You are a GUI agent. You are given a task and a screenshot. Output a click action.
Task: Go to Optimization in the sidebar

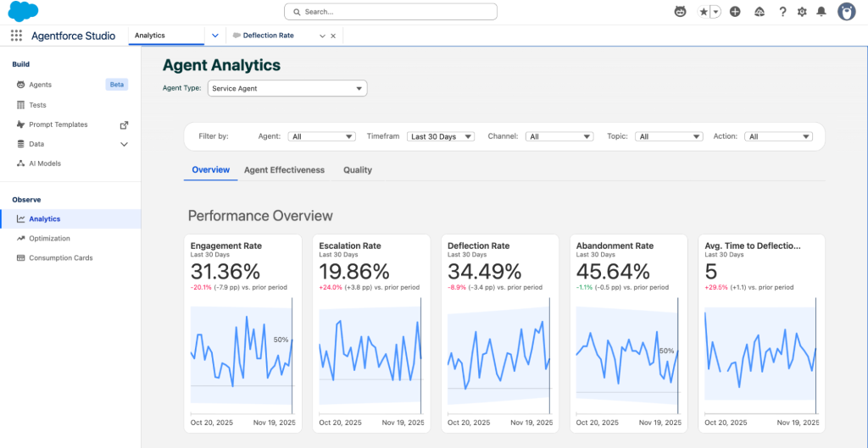(x=49, y=238)
